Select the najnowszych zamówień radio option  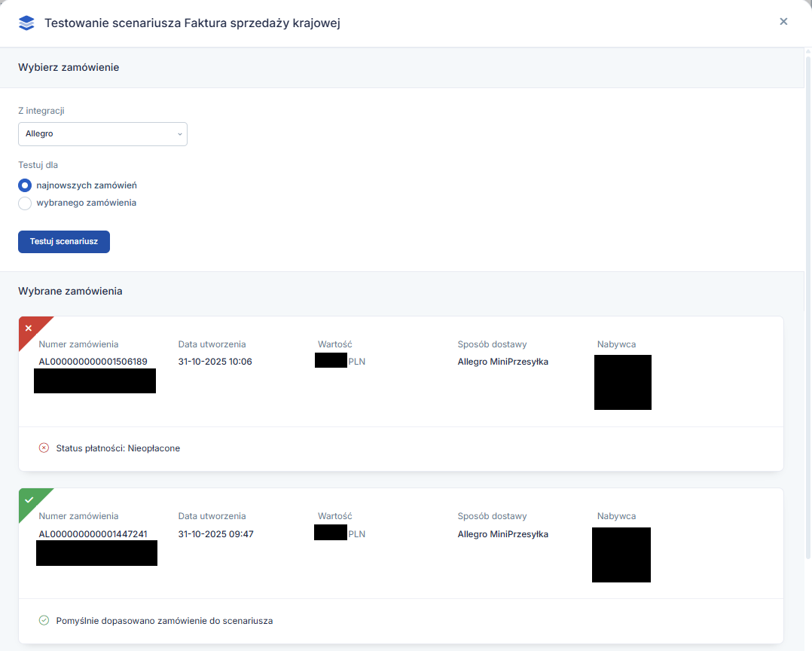[25, 185]
